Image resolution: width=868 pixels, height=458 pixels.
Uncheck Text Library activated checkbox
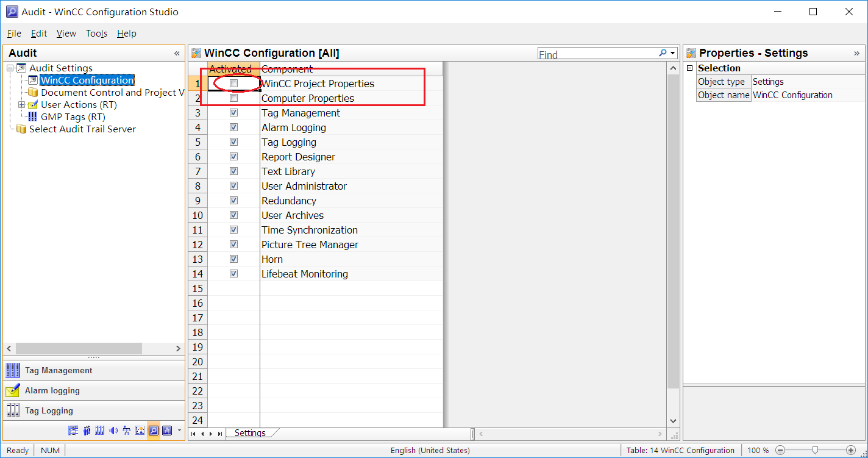(x=233, y=171)
